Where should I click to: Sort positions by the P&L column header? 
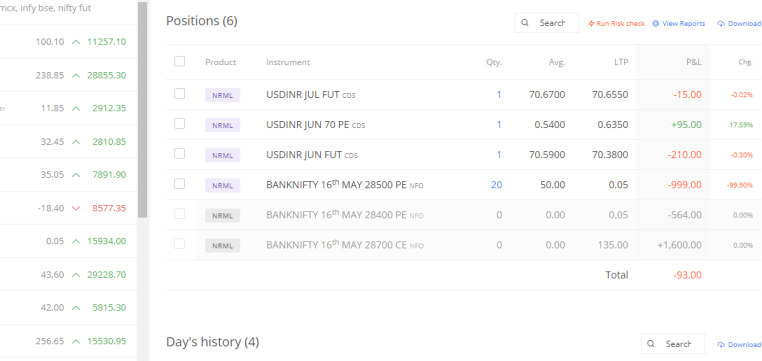coord(693,62)
